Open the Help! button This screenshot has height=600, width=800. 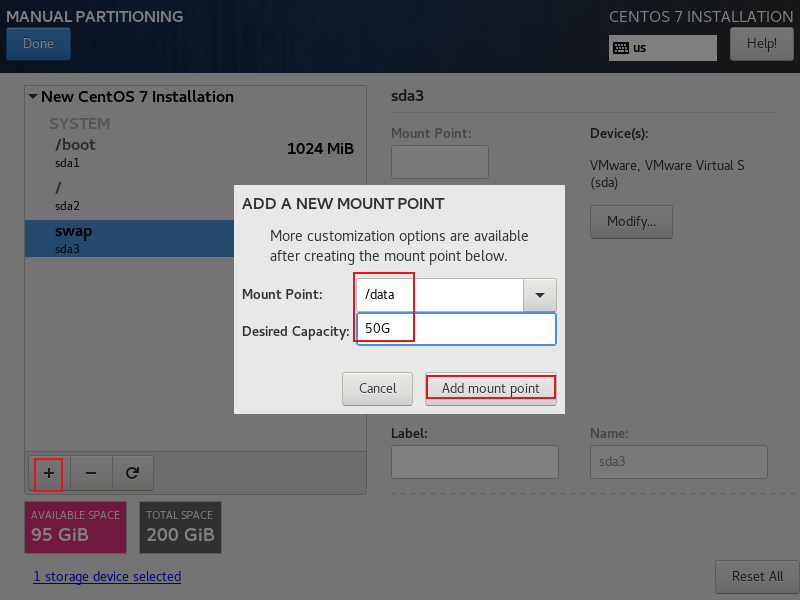click(761, 44)
